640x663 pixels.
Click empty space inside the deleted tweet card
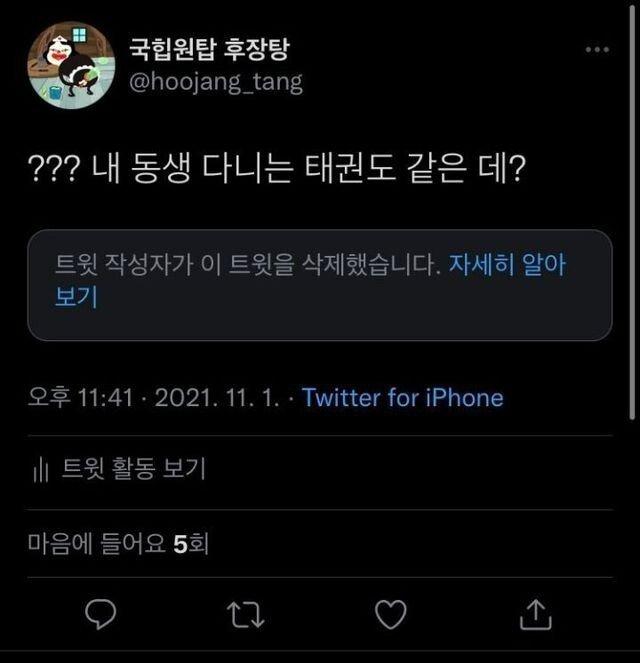400,310
